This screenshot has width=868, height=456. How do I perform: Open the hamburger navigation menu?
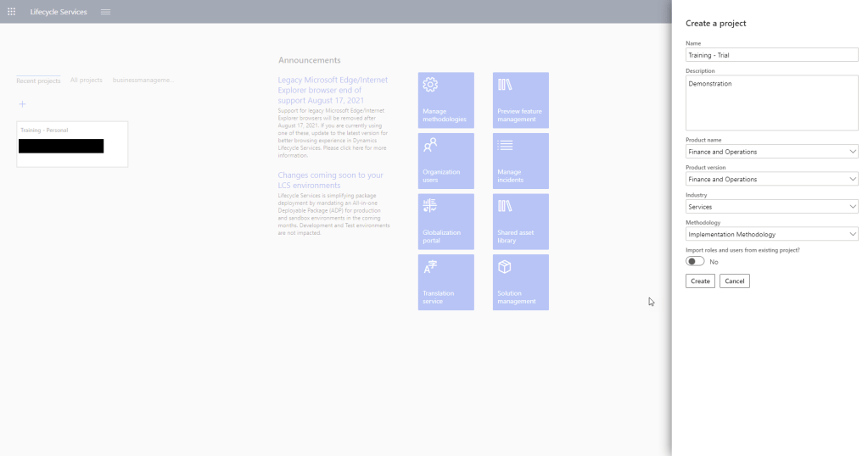point(105,12)
